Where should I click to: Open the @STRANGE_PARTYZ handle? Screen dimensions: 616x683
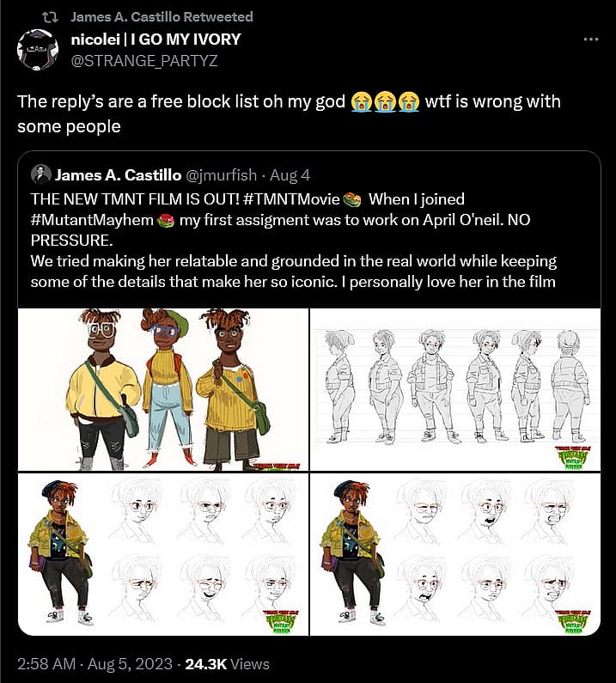144,60
